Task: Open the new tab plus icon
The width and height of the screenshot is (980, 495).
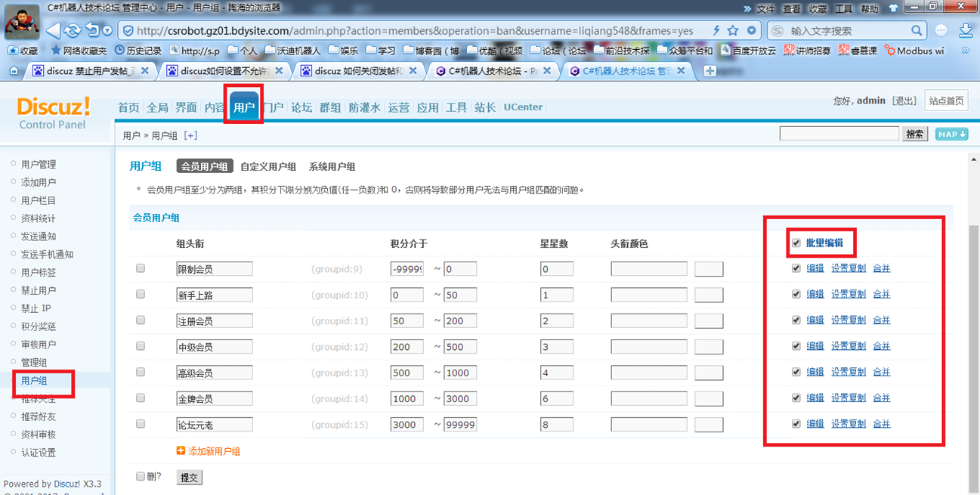Action: tap(709, 71)
